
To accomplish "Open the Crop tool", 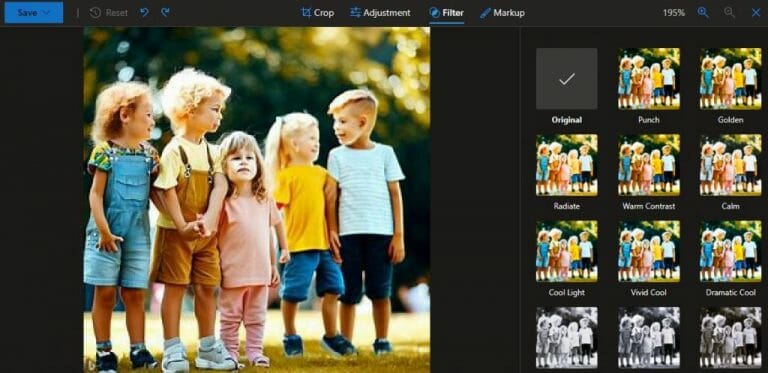I will click(317, 13).
